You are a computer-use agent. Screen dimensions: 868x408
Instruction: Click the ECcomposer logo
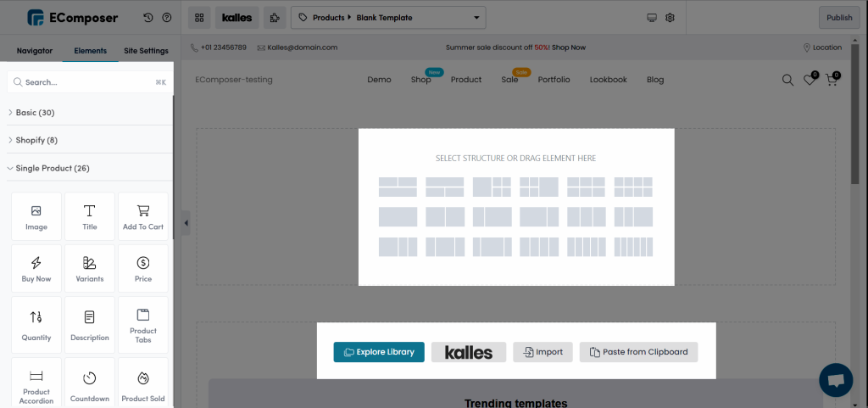pos(73,18)
